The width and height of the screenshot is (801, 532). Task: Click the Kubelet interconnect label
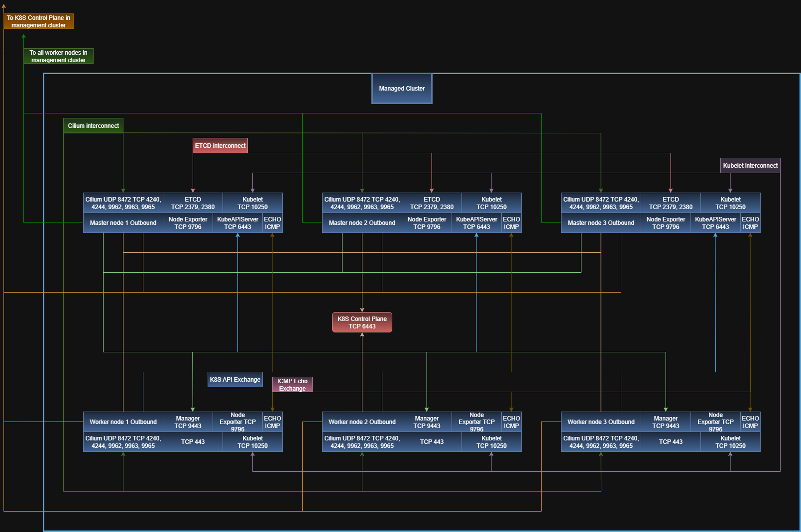[x=750, y=166]
